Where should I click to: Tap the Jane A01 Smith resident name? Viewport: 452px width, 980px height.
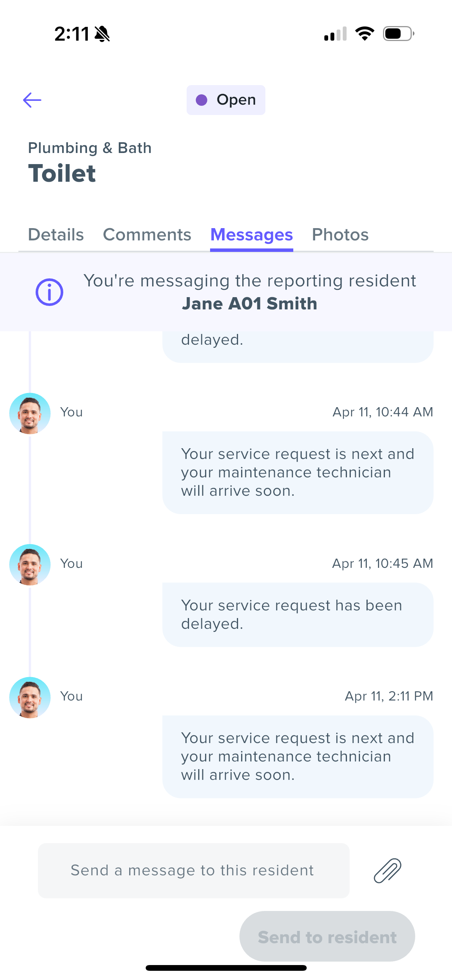pos(250,304)
